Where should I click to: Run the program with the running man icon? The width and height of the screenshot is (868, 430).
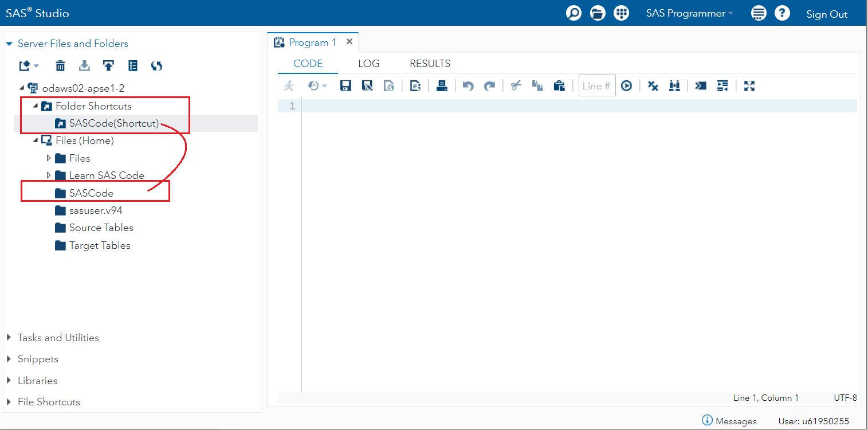pos(289,85)
